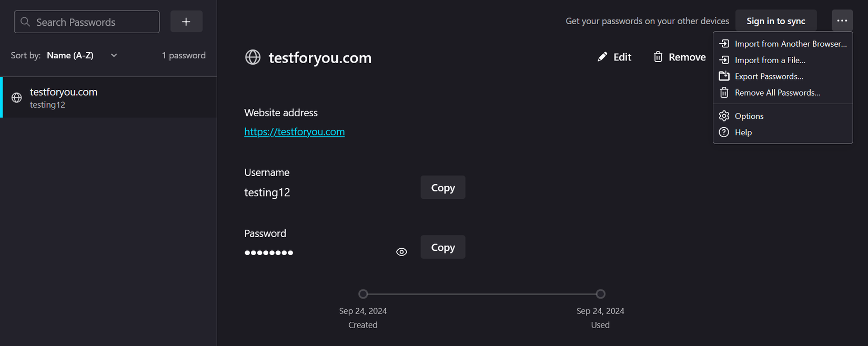Viewport: 868px width, 346px height.
Task: Reveal the password with the eye toggle
Action: tap(401, 252)
